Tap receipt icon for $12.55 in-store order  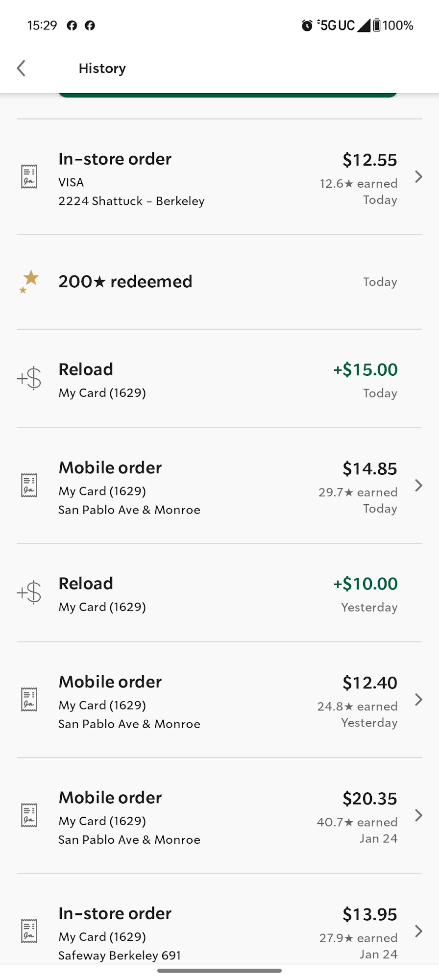(x=29, y=176)
